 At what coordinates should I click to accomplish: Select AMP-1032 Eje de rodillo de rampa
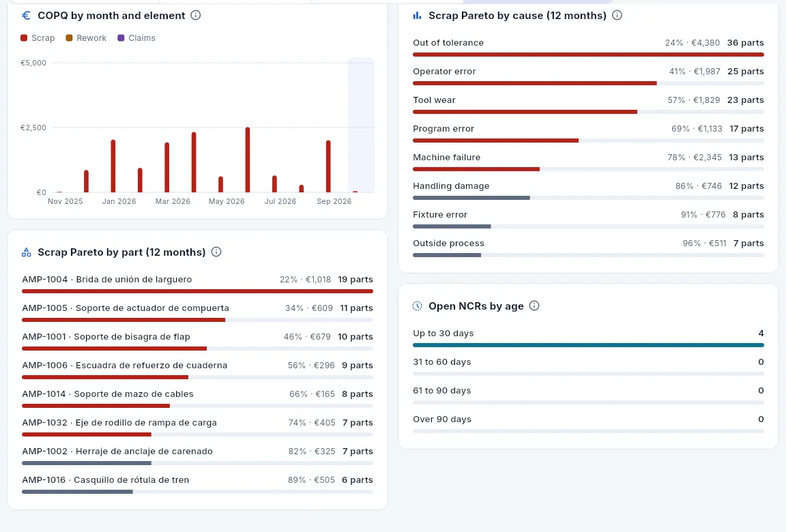(119, 423)
